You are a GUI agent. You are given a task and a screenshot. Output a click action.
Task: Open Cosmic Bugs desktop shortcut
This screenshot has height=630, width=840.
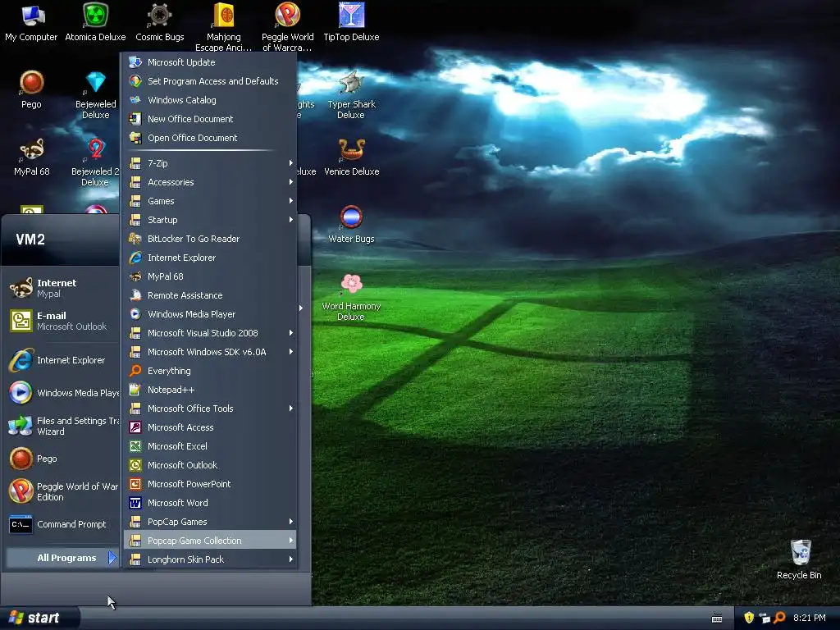(160, 22)
